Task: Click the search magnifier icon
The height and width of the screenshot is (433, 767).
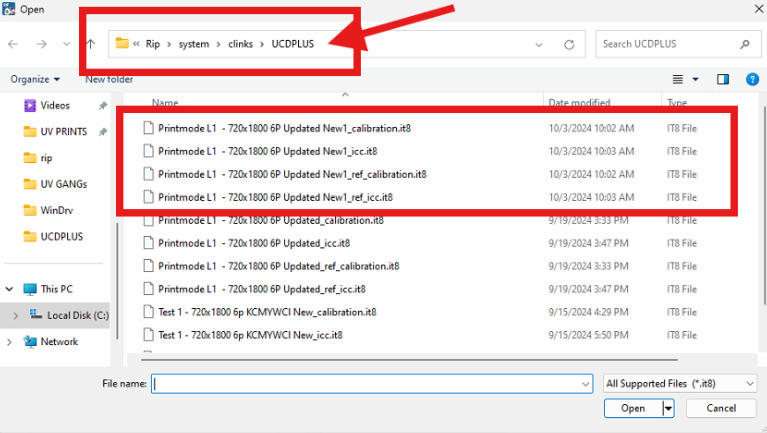Action: pos(744,45)
